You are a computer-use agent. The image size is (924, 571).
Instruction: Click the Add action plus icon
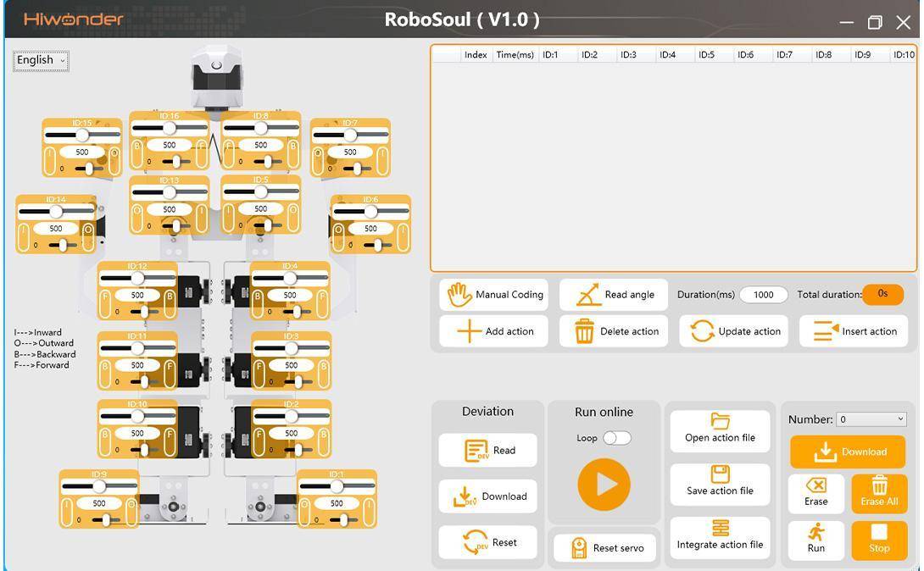pos(469,331)
